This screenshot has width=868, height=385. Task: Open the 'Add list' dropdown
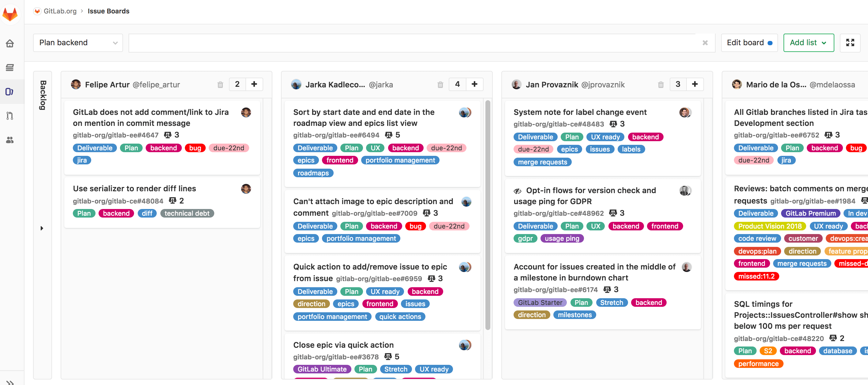(808, 42)
